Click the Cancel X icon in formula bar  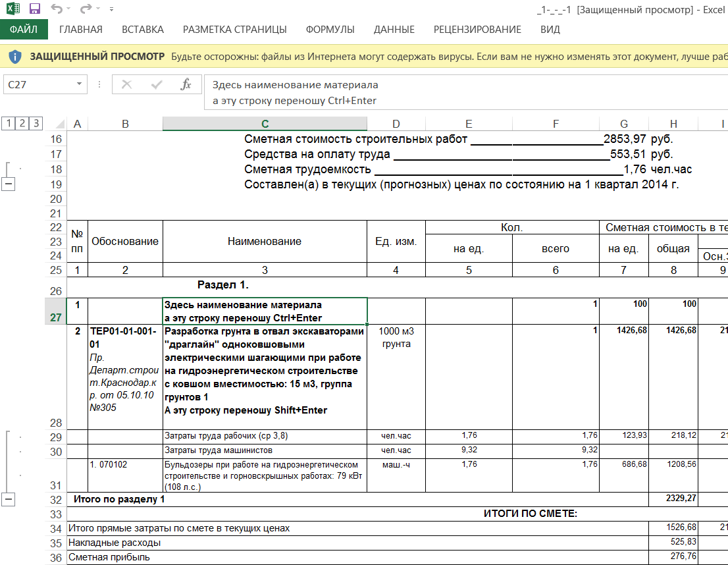[x=127, y=84]
